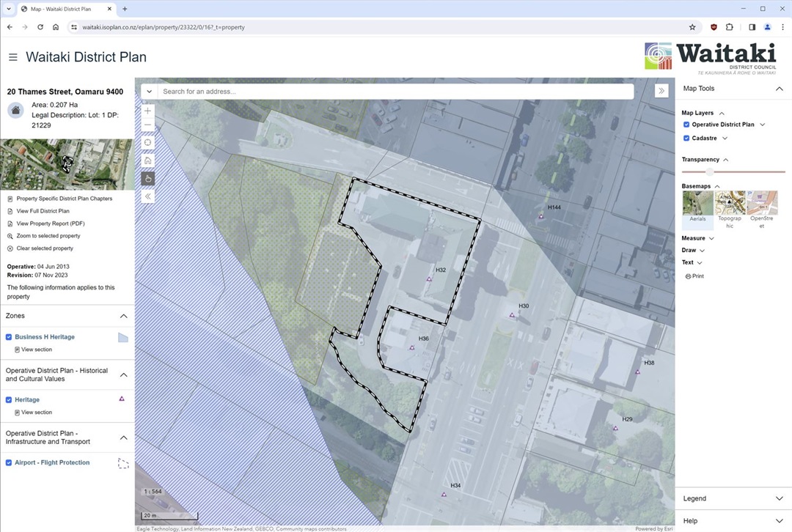Expand the address search with the double-arrow icon
The width and height of the screenshot is (792, 532).
661,90
